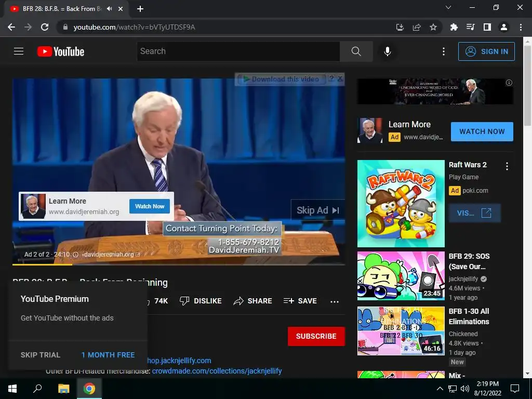Image resolution: width=532 pixels, height=399 pixels.
Task: Open tab search chevron in title bar
Action: [448, 7]
